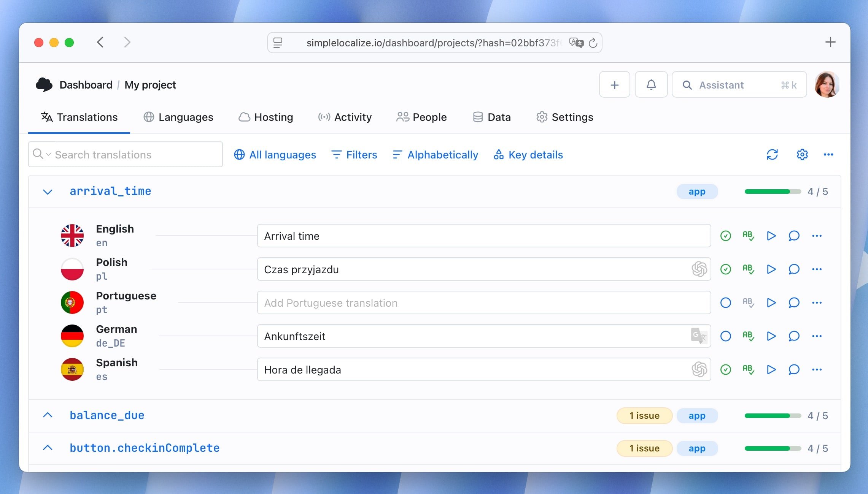Click the notification bell icon

click(651, 84)
